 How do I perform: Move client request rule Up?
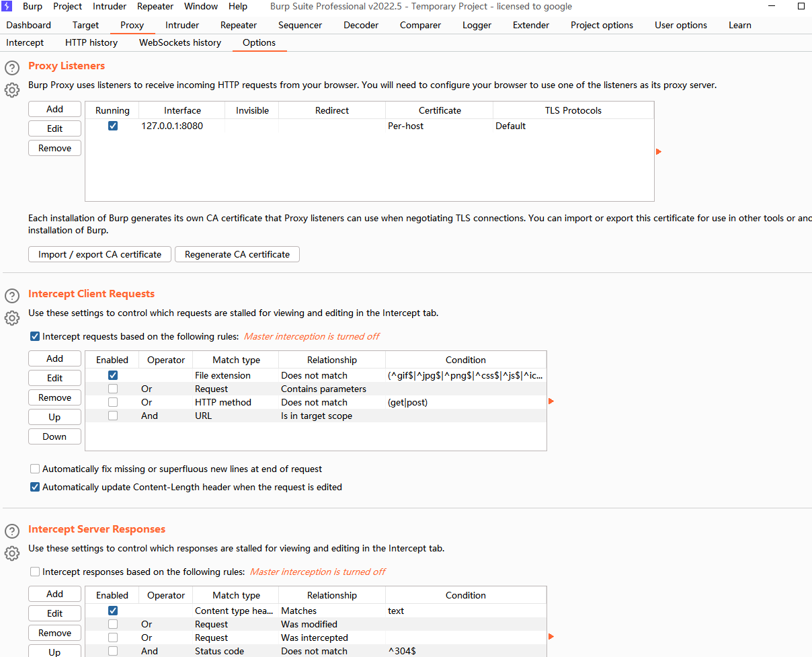tap(54, 417)
